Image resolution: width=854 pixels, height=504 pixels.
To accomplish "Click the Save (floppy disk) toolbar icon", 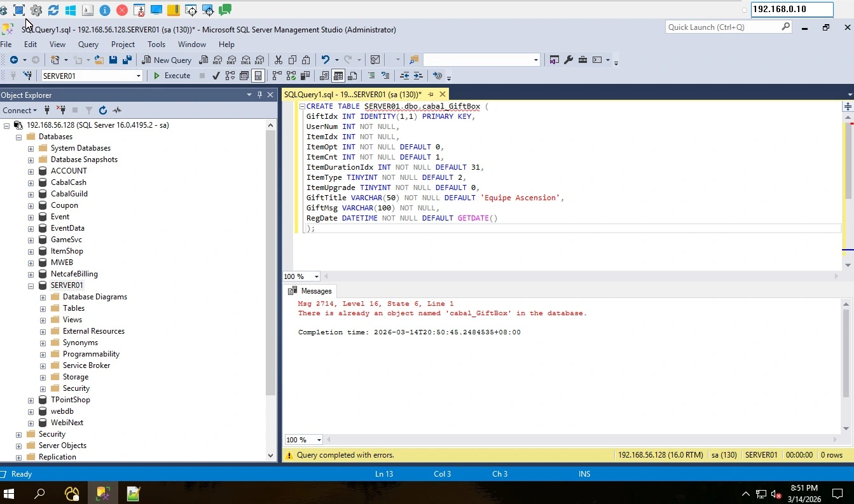I will [113, 60].
